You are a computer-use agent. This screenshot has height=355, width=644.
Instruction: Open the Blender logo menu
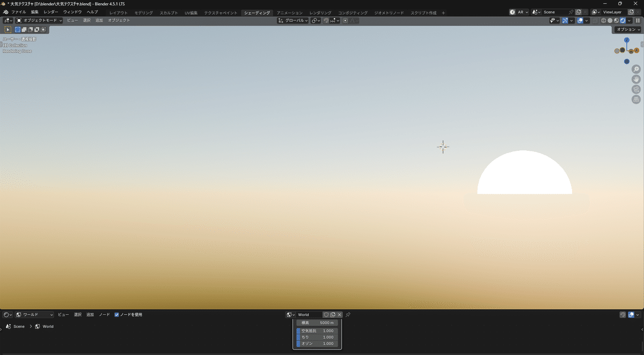tap(5, 12)
